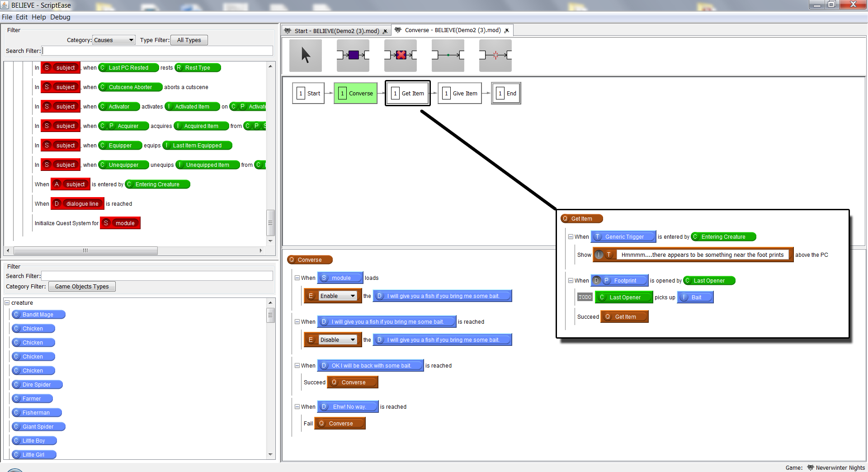
Task: Click the Dire Spider creature object
Action: [x=37, y=385]
